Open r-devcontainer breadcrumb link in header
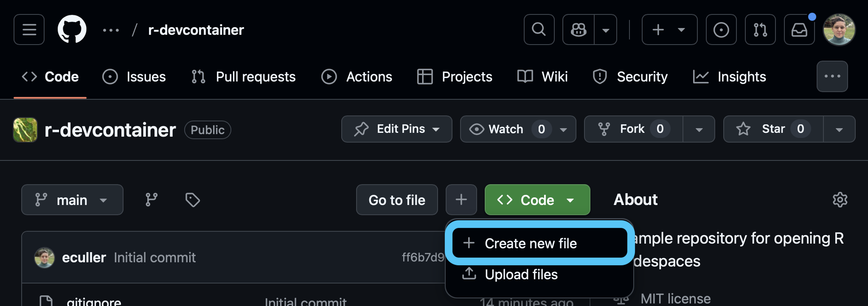Screen dimensions: 868x306 pyautogui.click(x=196, y=30)
